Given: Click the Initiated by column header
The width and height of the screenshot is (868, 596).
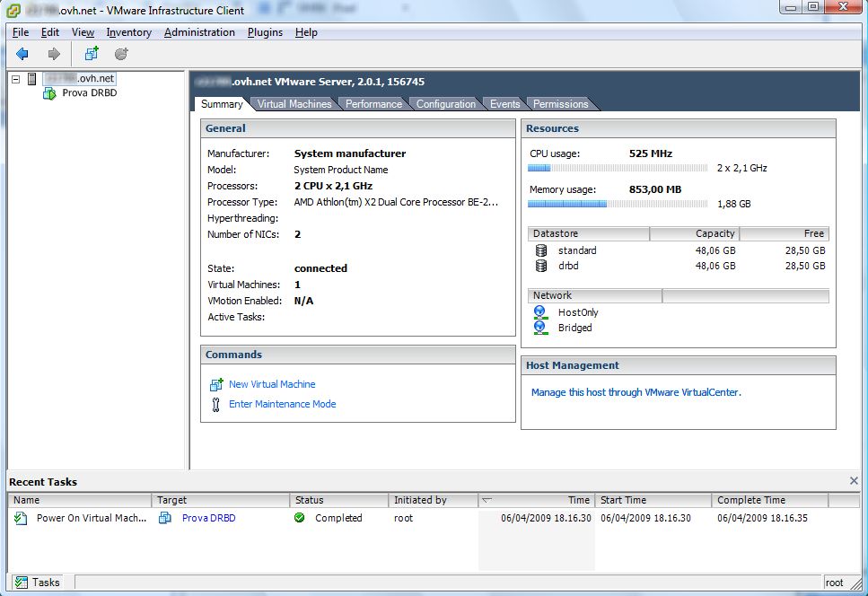Looking at the screenshot, I should (x=434, y=500).
